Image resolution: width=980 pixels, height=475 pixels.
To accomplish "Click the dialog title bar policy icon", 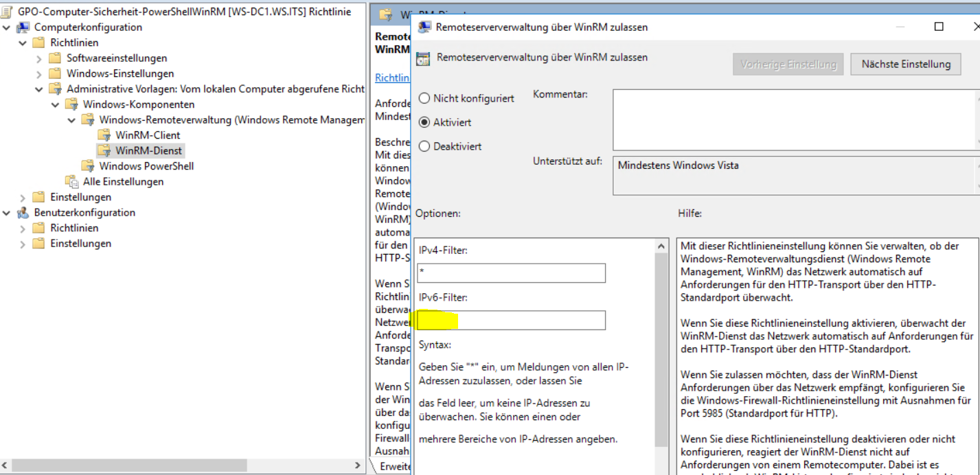I will point(425,27).
